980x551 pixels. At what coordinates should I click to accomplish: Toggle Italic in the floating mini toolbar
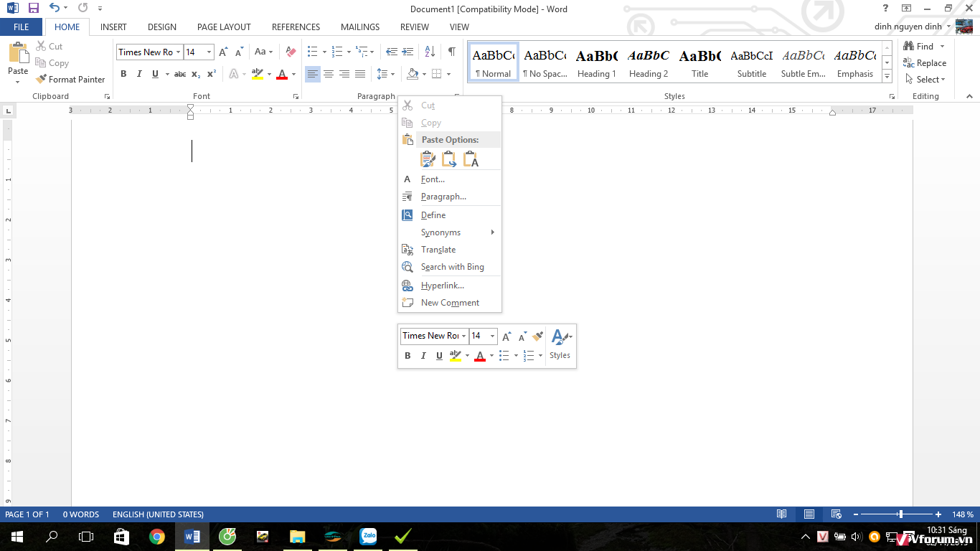click(x=423, y=356)
